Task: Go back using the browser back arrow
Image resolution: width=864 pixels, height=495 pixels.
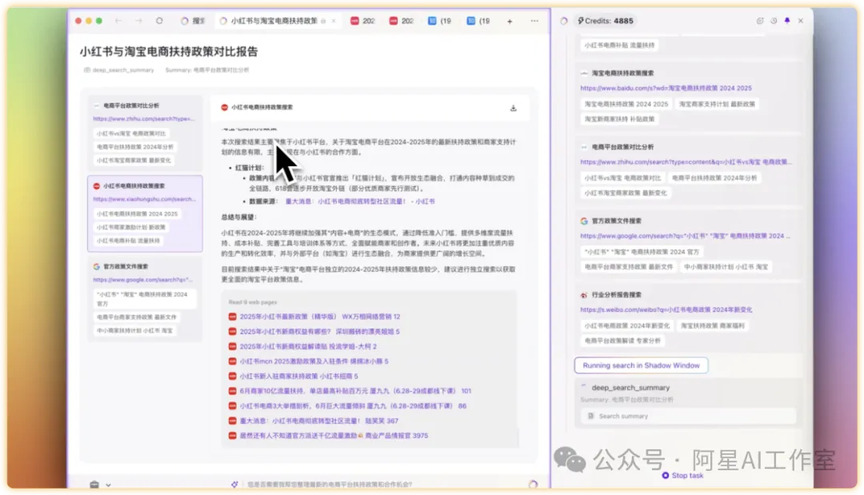Action: coord(118,21)
